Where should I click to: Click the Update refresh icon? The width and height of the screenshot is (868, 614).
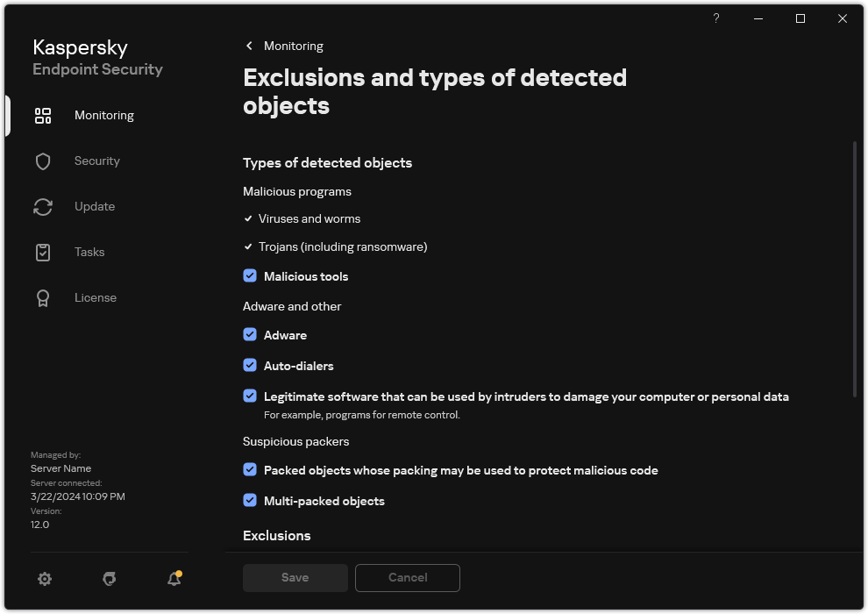click(x=42, y=206)
